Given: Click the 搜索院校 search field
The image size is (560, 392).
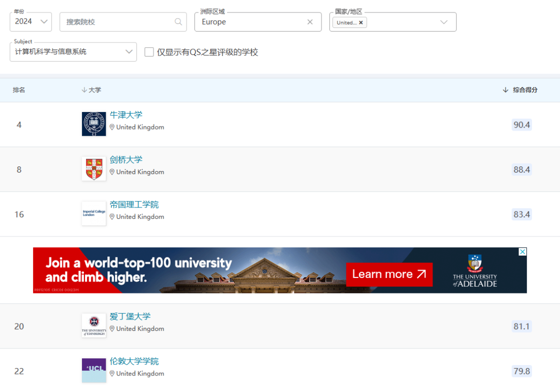Looking at the screenshot, I should coord(123,22).
